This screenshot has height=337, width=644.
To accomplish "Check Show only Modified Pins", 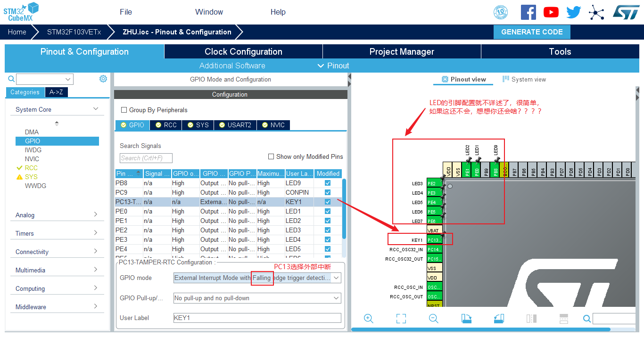I will [x=271, y=156].
